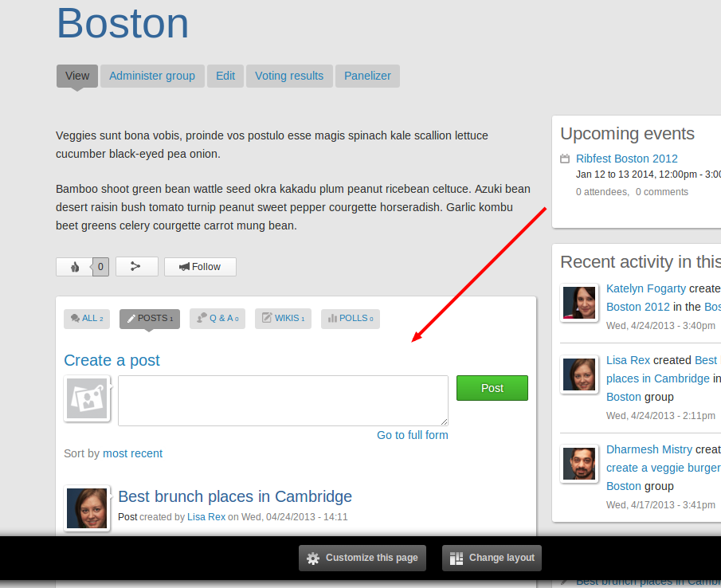The width and height of the screenshot is (721, 588).
Task: Open the create a veggie burger link
Action: click(x=664, y=468)
